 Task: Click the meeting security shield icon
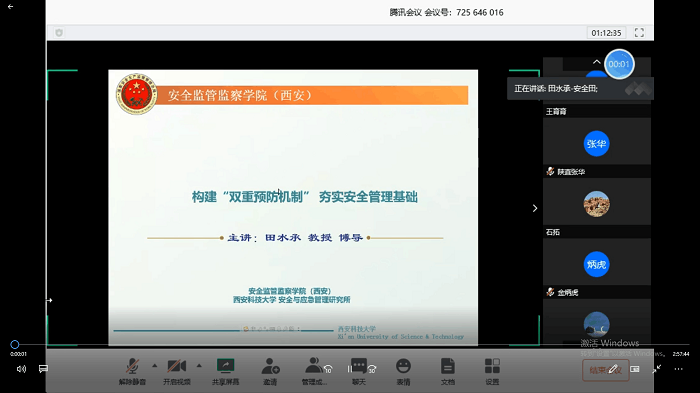click(x=59, y=33)
